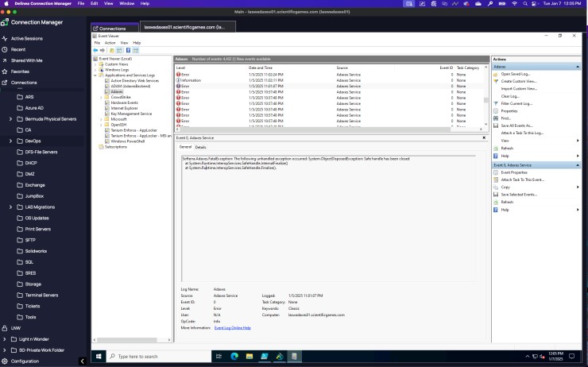Viewport: 588px width, 367px height.
Task: Open Event Log Online Help link
Action: 233,327
